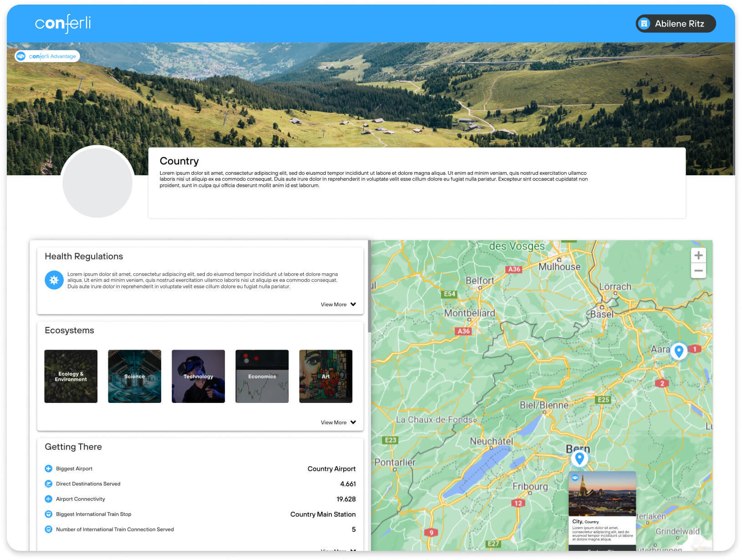Click the map pin at Bern

tap(579, 458)
